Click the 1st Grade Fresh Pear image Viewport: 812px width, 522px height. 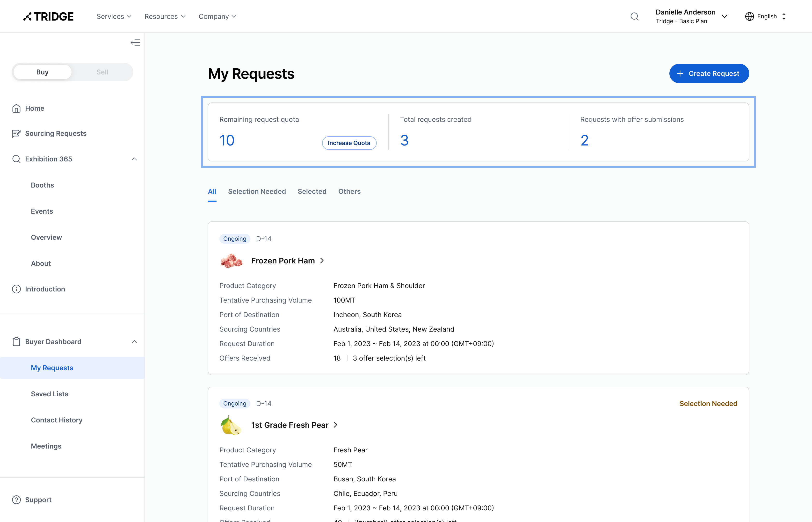231,425
